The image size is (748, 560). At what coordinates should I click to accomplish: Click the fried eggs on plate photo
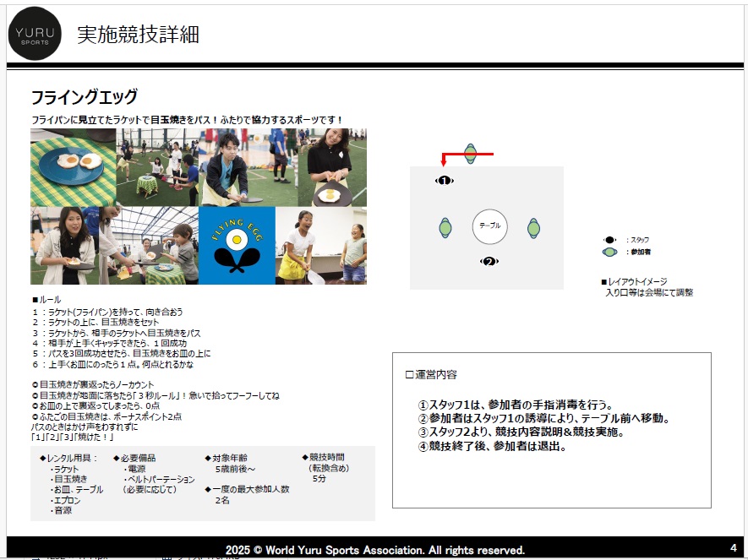tap(73, 167)
